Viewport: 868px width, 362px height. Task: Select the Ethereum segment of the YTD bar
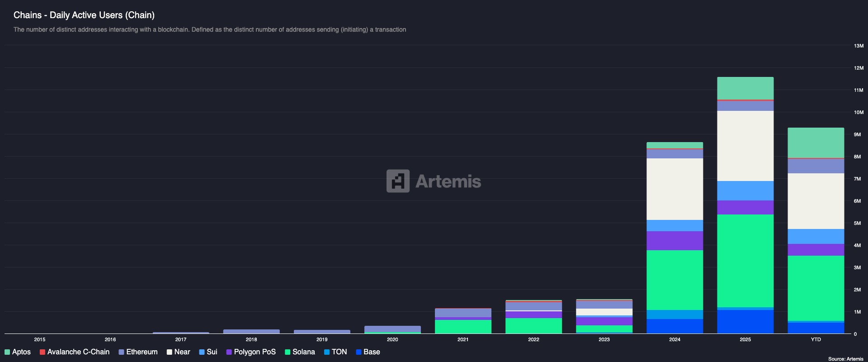pyautogui.click(x=816, y=166)
